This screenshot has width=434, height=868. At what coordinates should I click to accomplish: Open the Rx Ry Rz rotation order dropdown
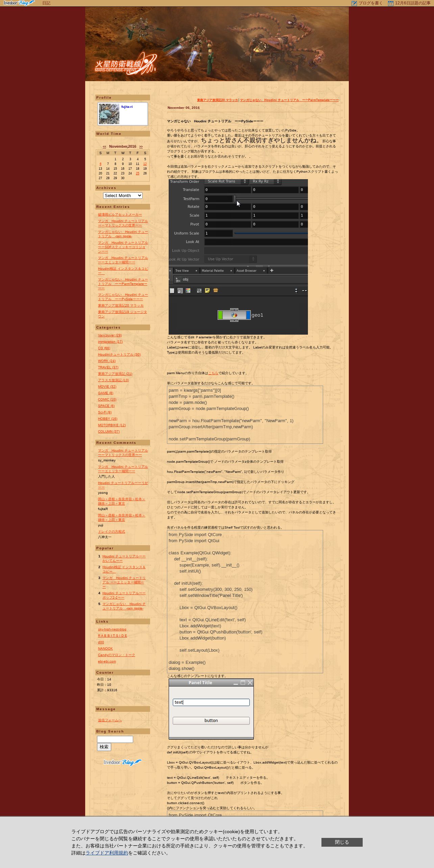265,182
